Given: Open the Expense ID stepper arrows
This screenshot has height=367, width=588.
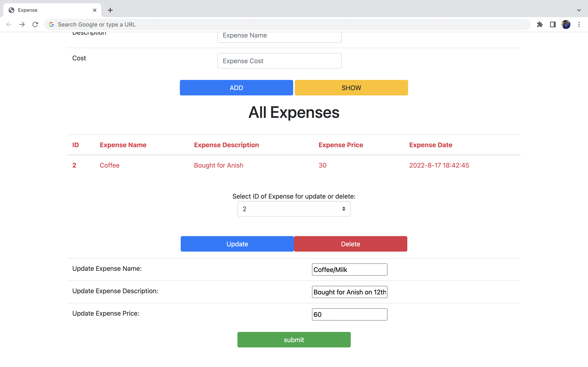Looking at the screenshot, I should tap(343, 209).
